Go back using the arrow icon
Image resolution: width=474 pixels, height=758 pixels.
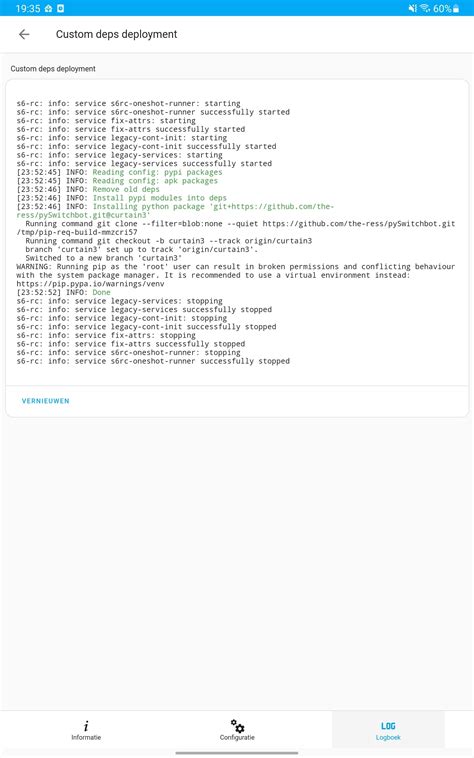(24, 34)
